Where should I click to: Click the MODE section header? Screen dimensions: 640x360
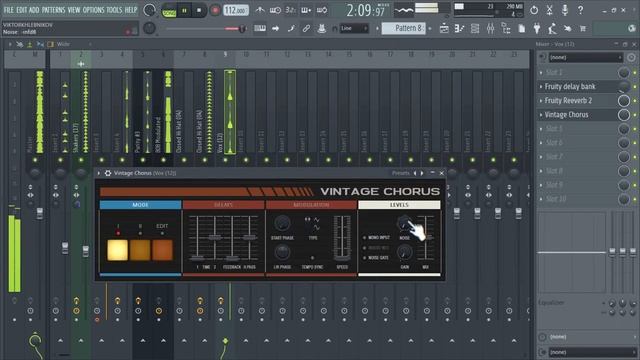click(x=140, y=205)
